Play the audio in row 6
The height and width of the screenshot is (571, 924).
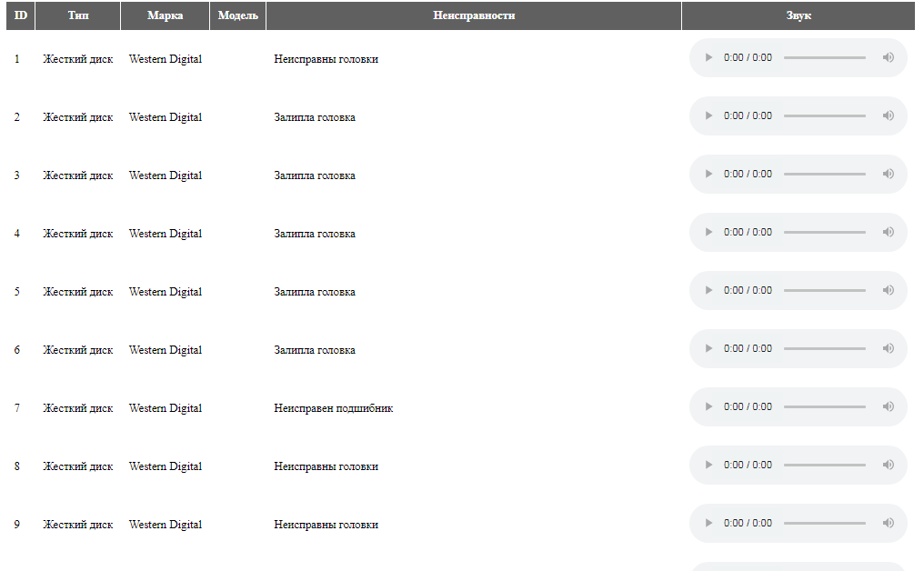pyautogui.click(x=708, y=349)
